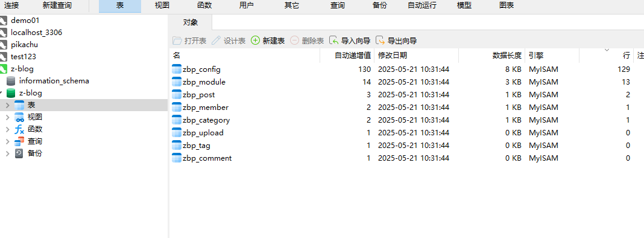Click 新建查询 in the toolbar
Image resolution: width=644 pixels, height=238 pixels.
[x=57, y=6]
